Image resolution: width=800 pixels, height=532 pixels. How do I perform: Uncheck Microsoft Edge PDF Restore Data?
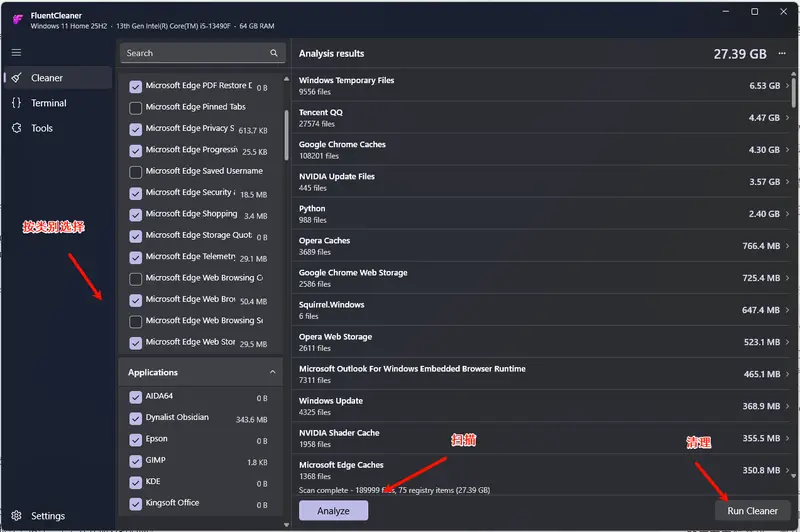[135, 87]
